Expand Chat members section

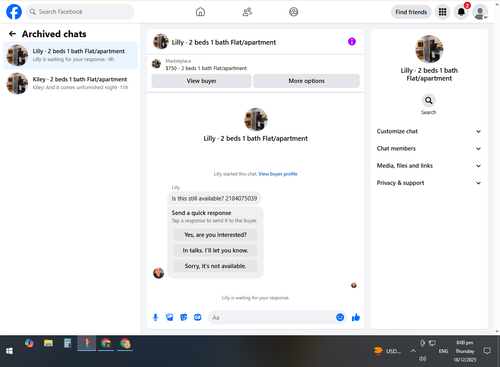[429, 149]
